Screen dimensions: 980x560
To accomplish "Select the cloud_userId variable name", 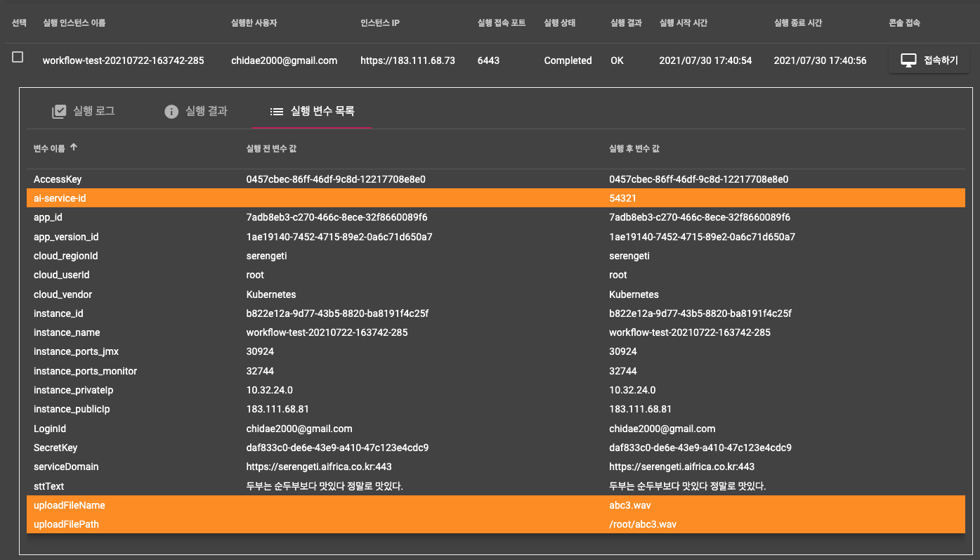I will click(62, 275).
